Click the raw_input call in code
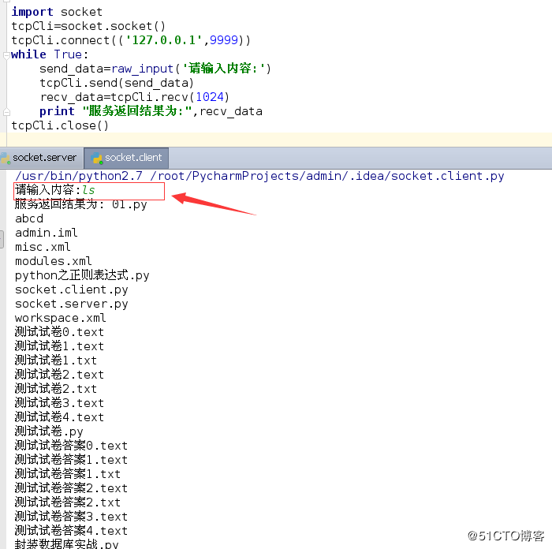The width and height of the screenshot is (552, 549). pos(143,69)
